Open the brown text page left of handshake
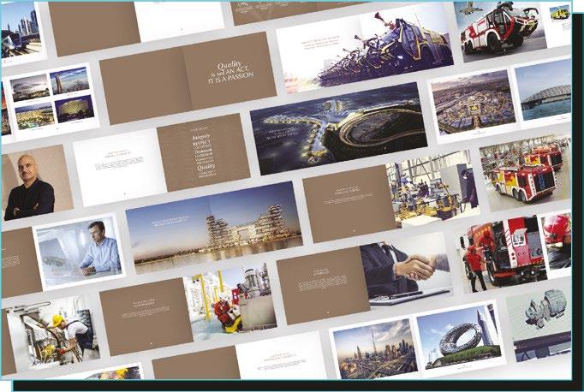The width and height of the screenshot is (584, 392). [323, 286]
